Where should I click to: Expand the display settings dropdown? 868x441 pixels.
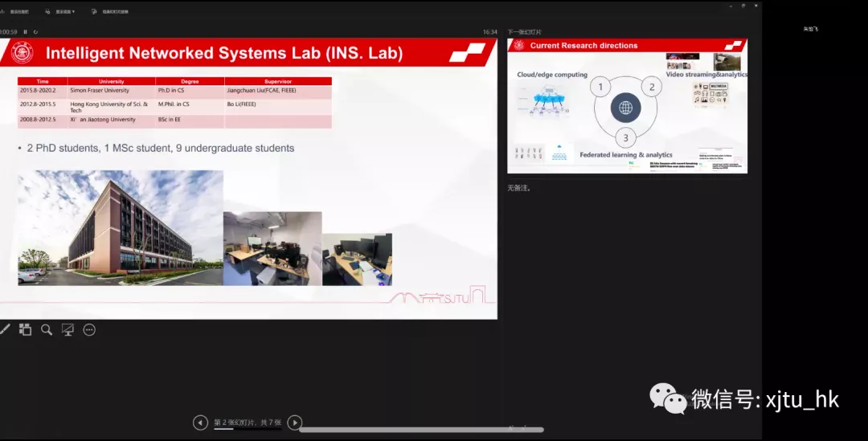point(61,12)
